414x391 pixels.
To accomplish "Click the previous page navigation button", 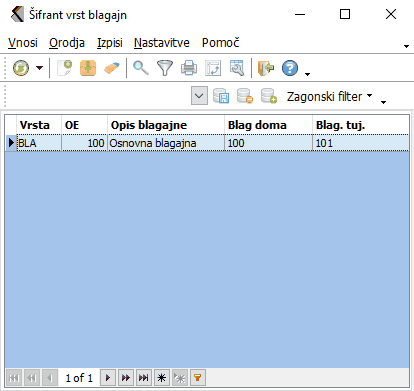I will point(32,378).
